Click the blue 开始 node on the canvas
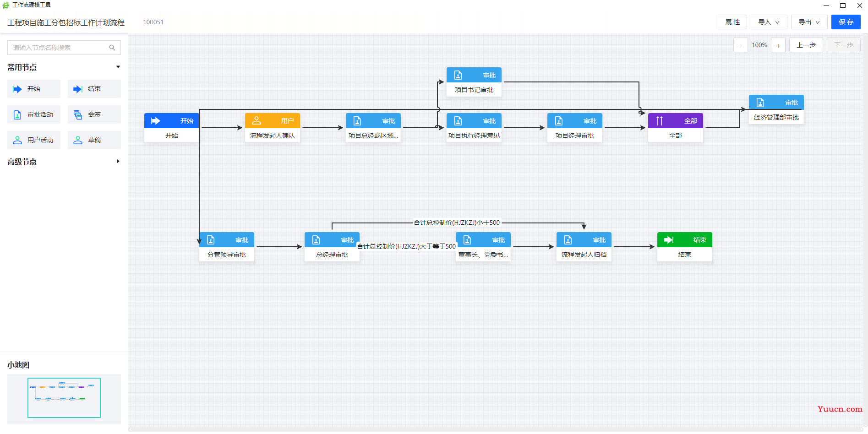 point(172,128)
